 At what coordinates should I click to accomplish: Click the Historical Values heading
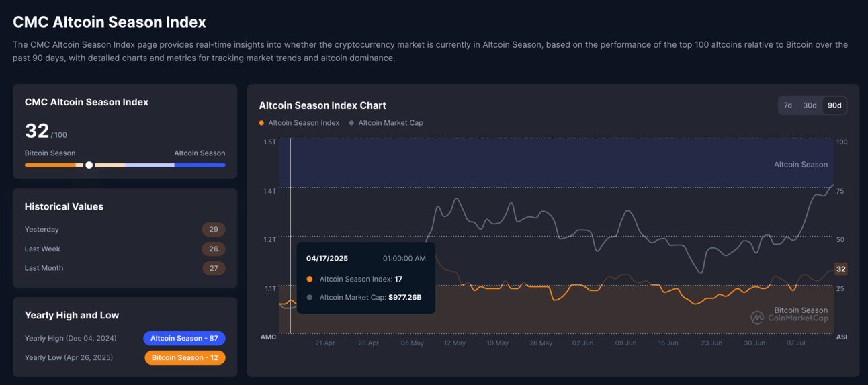(64, 207)
